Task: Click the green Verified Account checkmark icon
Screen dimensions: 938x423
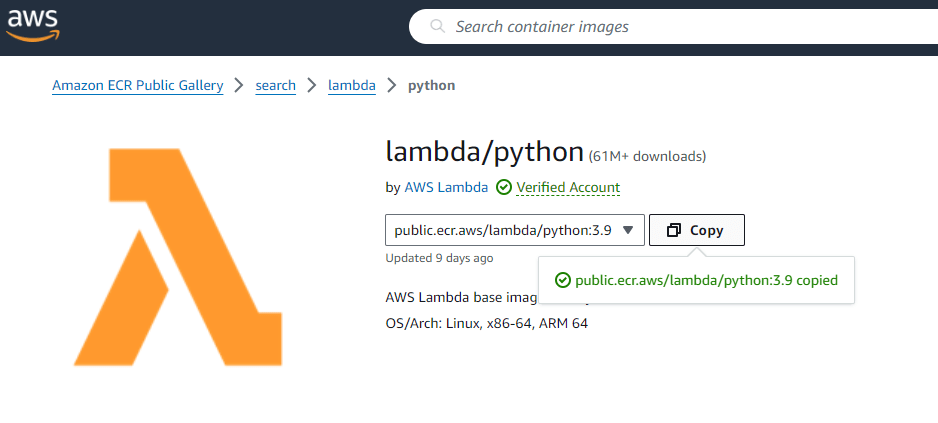Action: (x=504, y=187)
